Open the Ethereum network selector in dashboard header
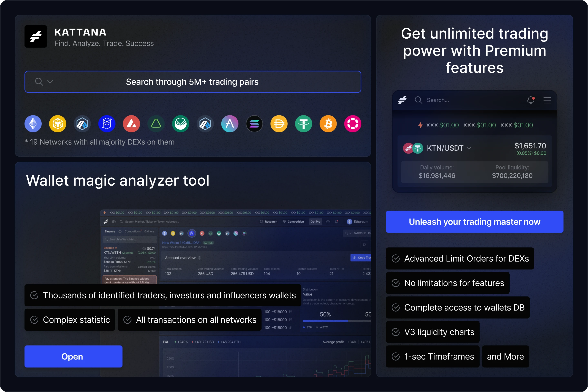The width and height of the screenshot is (588, 392). (357, 222)
